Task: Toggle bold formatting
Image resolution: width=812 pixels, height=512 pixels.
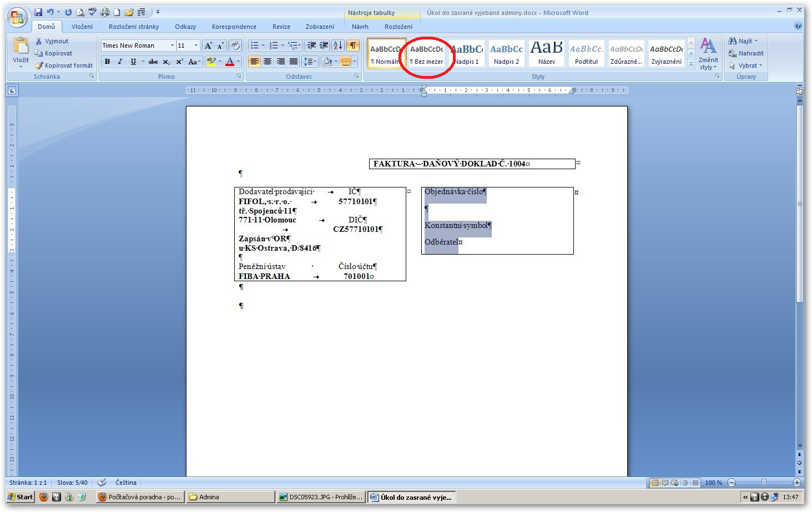Action: [x=107, y=62]
